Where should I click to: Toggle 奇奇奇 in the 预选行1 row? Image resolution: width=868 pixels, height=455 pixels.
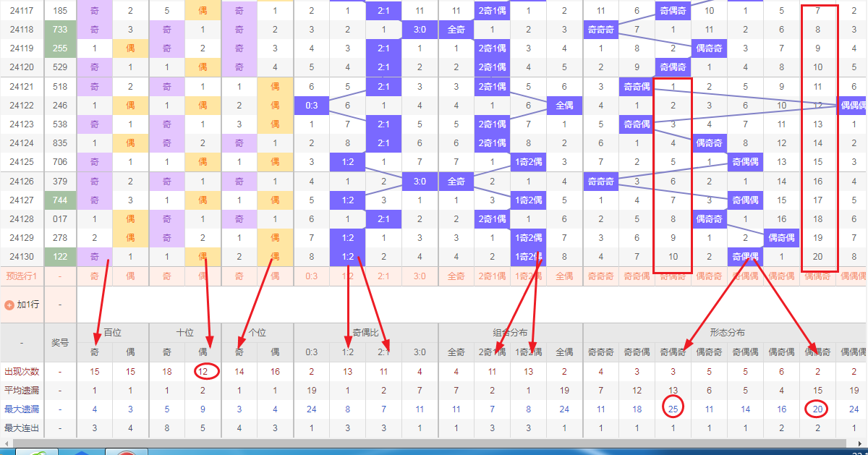click(600, 276)
